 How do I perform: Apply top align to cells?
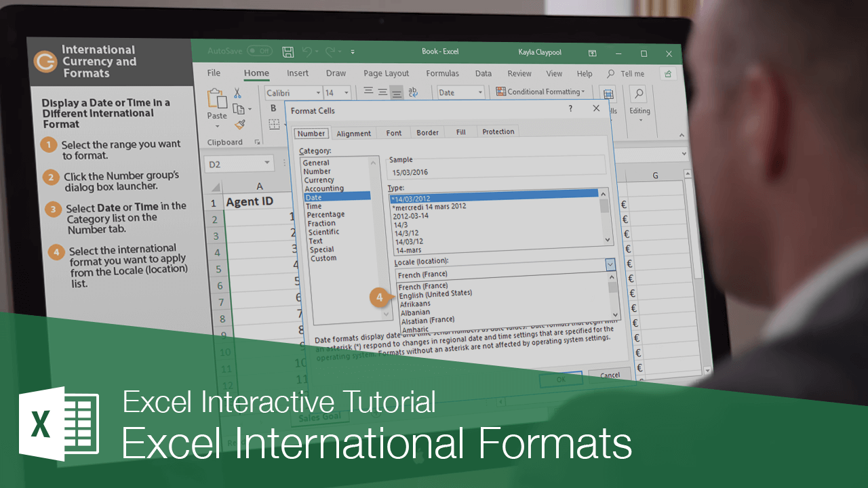[368, 91]
